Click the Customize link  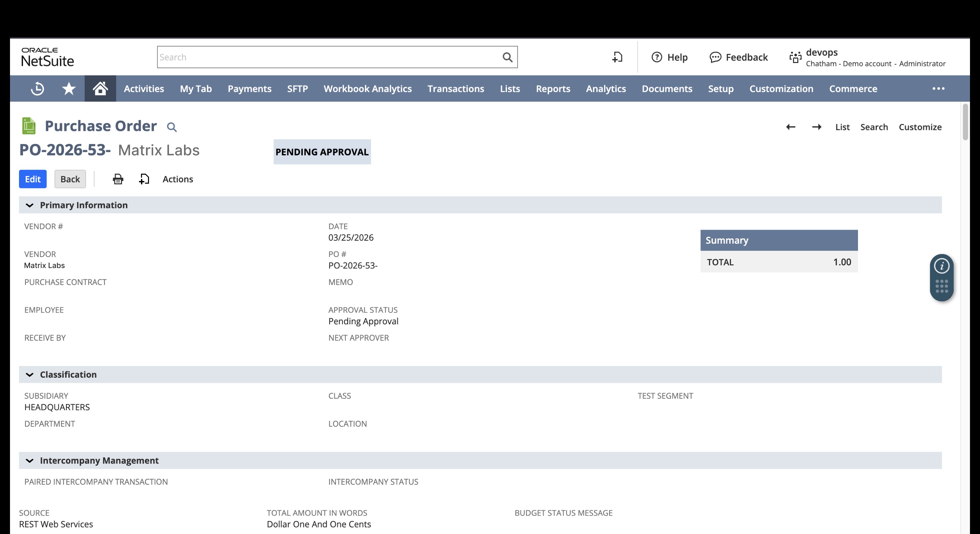pos(920,127)
